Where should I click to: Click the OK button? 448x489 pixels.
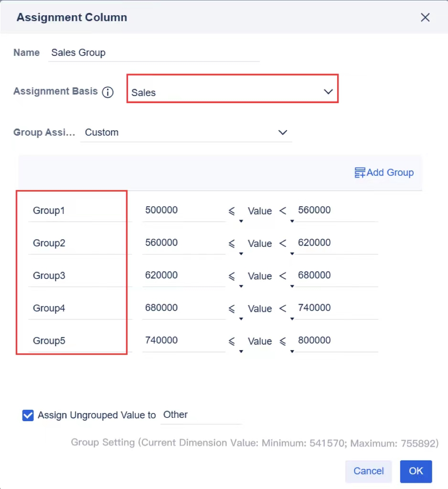click(416, 471)
